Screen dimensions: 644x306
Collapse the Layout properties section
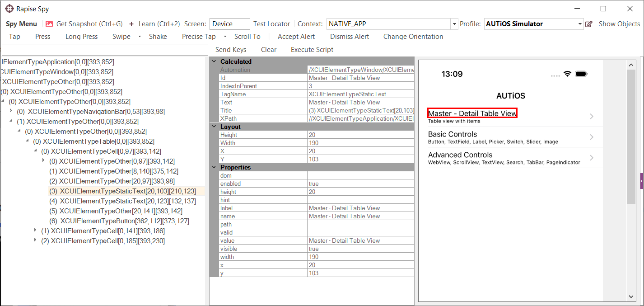click(215, 127)
